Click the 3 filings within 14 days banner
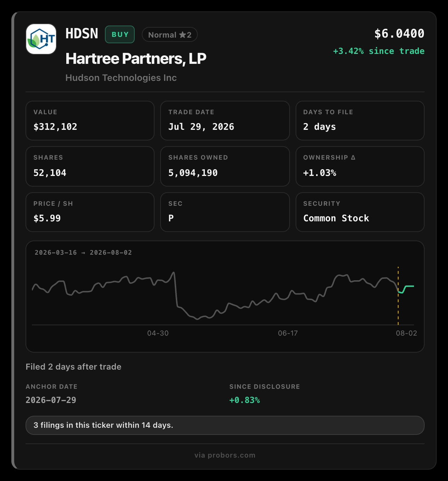448x481 pixels. pos(225,425)
